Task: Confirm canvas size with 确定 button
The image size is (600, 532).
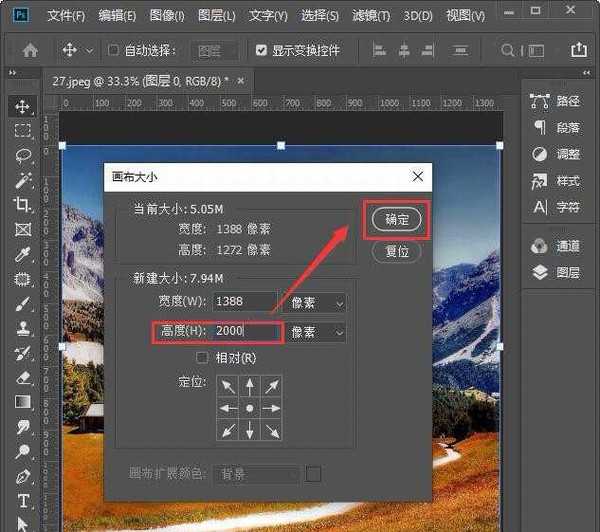Action: click(x=396, y=219)
